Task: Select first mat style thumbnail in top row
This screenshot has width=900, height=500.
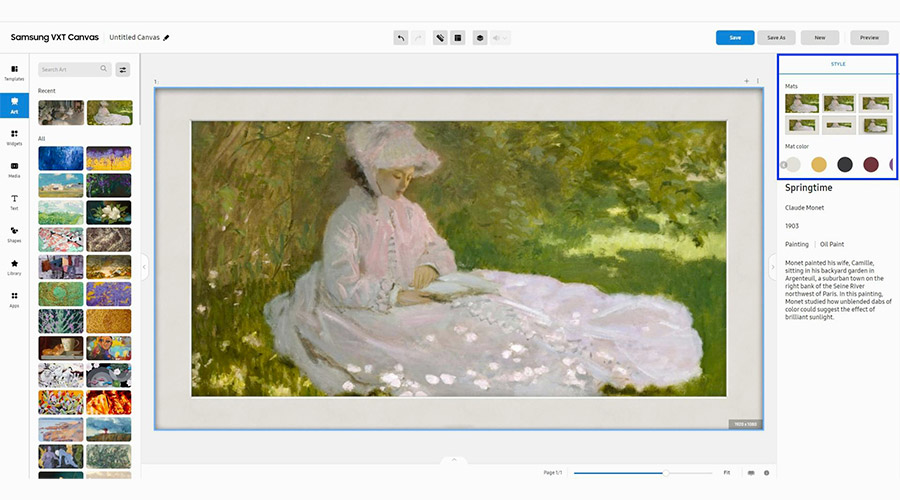Action: coord(802,103)
